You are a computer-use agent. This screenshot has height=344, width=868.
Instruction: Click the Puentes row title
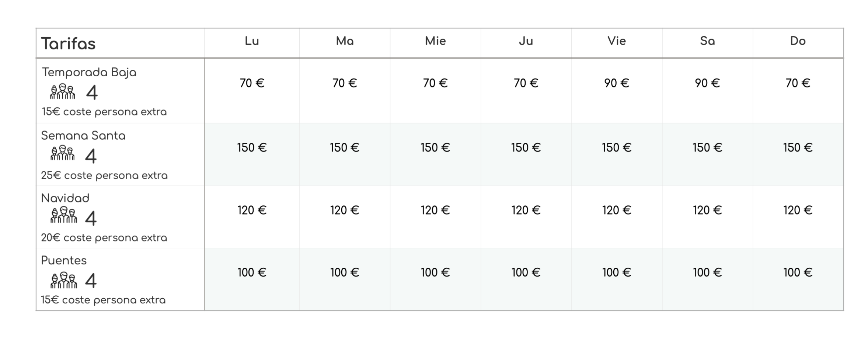tap(64, 261)
